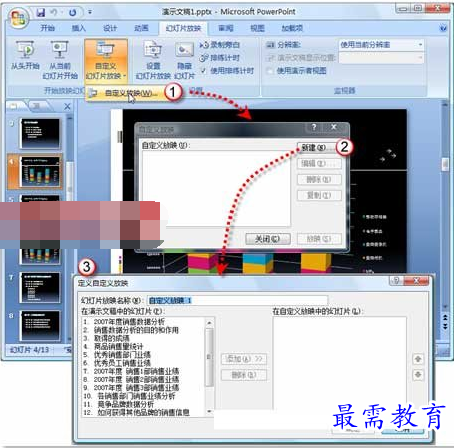Select list item 2007年度销售数据分析
The height and width of the screenshot is (448, 454).
129,322
